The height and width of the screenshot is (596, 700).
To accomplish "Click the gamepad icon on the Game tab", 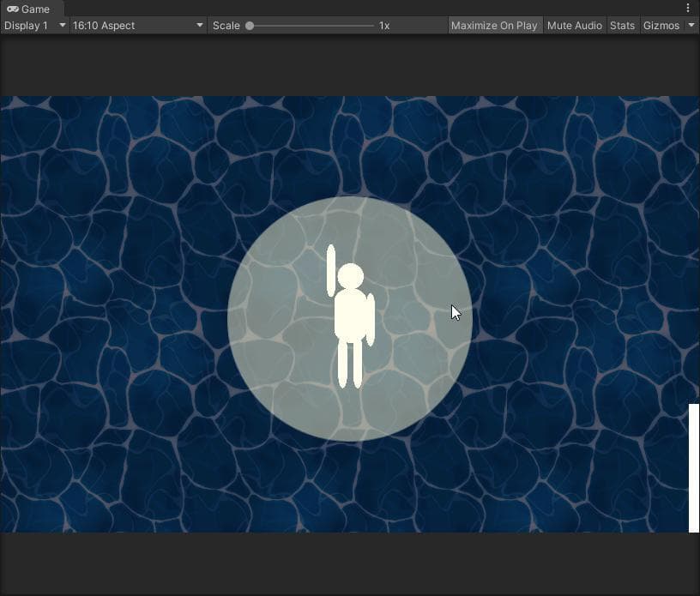I will tap(13, 9).
